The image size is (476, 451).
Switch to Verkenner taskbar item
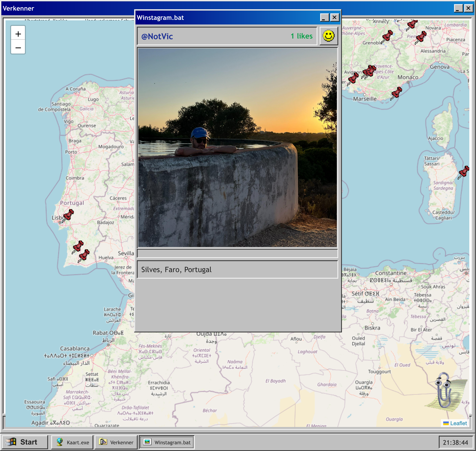coord(116,442)
